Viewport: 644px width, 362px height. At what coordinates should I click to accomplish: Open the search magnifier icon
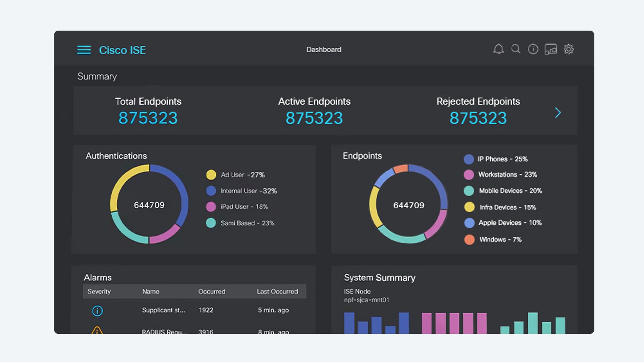click(516, 49)
